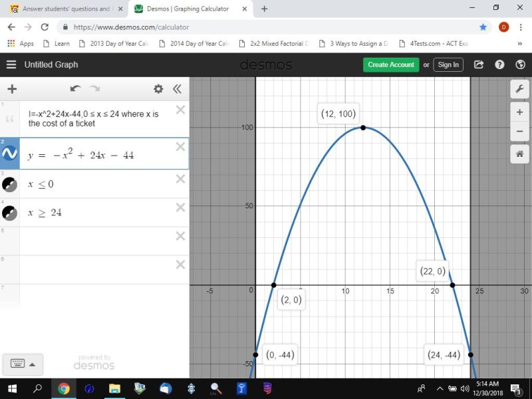Screen dimensions: 532x399
Task: Bookmark this page with the star
Action: [x=483, y=27]
